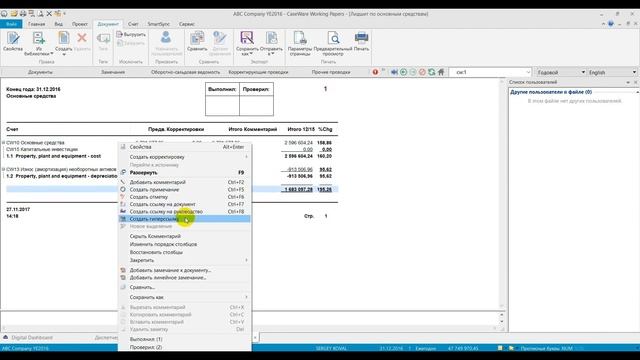Open the blue Файл tab
This screenshot has width=640, height=360.
11,24
